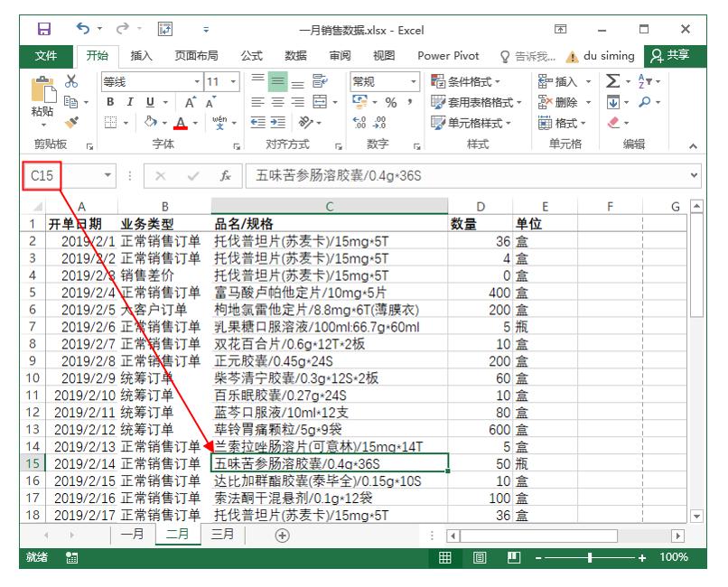Select the Format Painter tool

pos(70,122)
